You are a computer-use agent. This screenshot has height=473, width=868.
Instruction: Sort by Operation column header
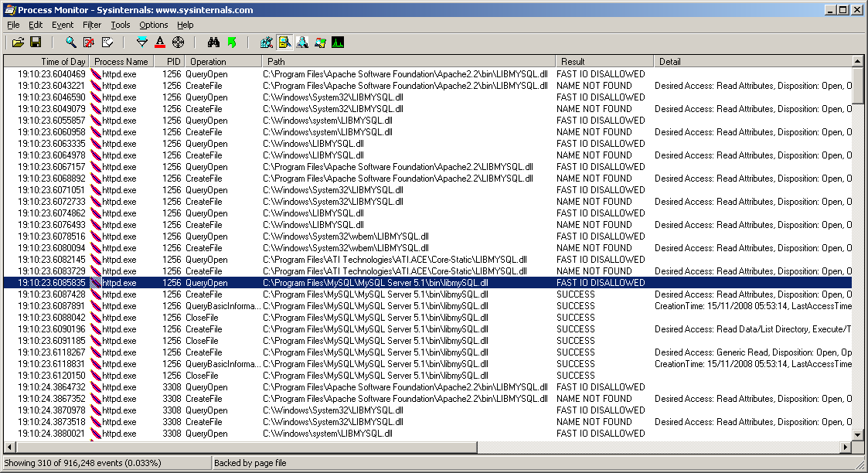[223, 61]
